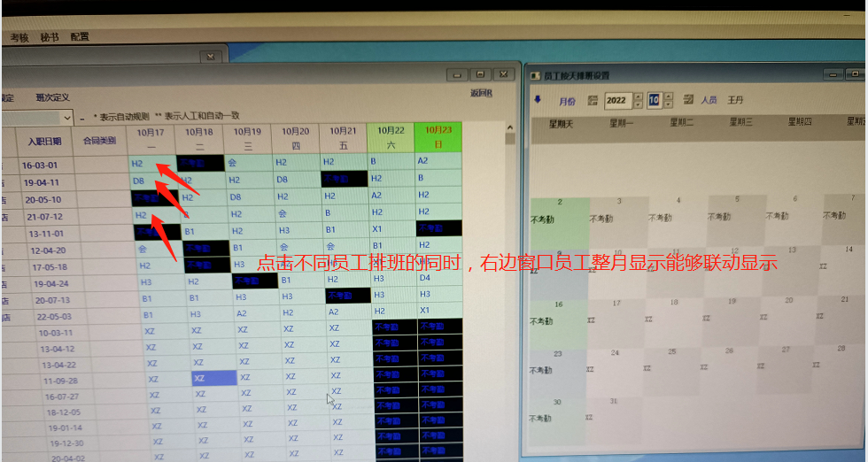Click the year input field showing 2022
868x462 pixels.
[618, 101]
